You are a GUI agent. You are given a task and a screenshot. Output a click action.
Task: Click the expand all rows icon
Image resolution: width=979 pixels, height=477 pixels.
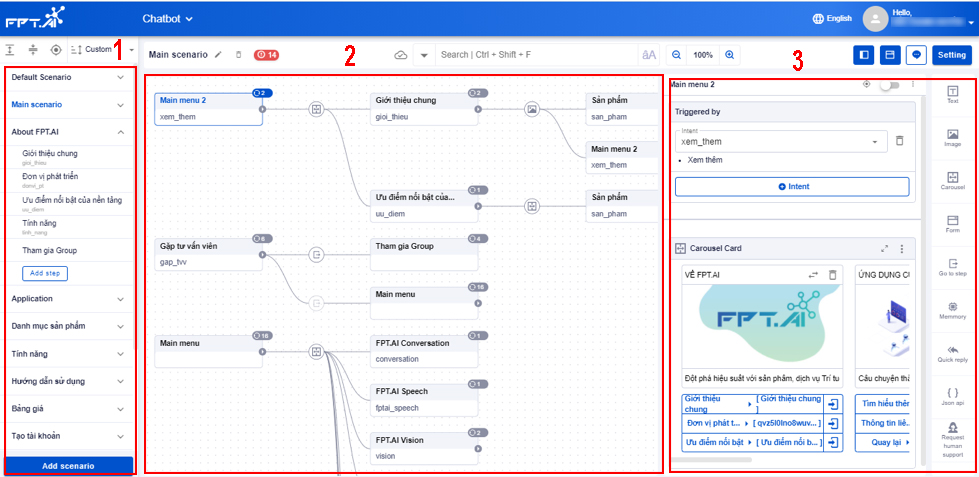pyautogui.click(x=11, y=49)
